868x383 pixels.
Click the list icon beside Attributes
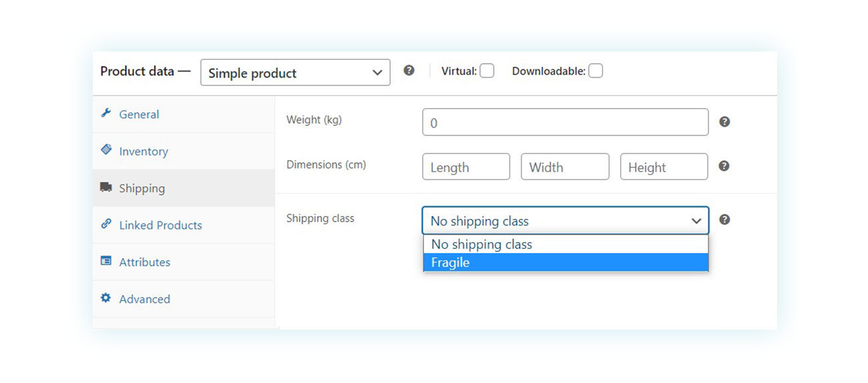tap(105, 261)
